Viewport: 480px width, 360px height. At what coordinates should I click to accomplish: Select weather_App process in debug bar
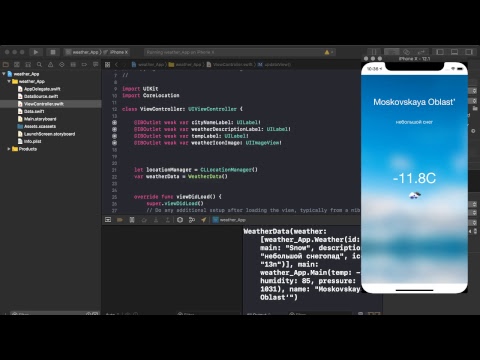[x=230, y=220]
